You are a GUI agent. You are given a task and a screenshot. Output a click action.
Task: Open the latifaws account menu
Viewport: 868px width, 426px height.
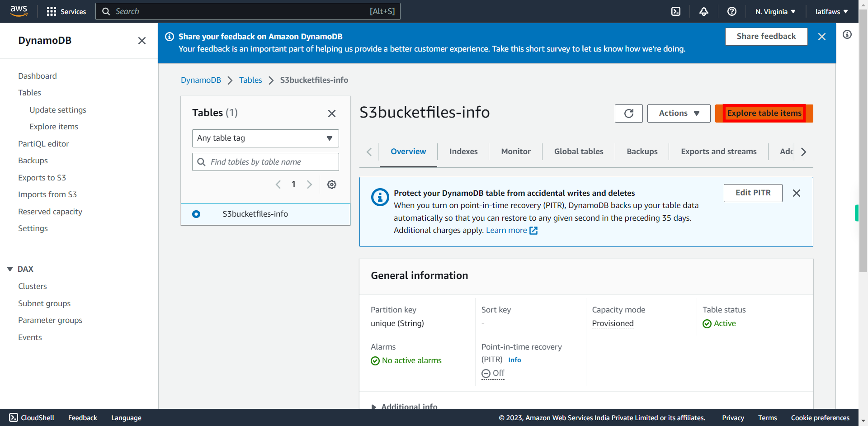pyautogui.click(x=832, y=12)
